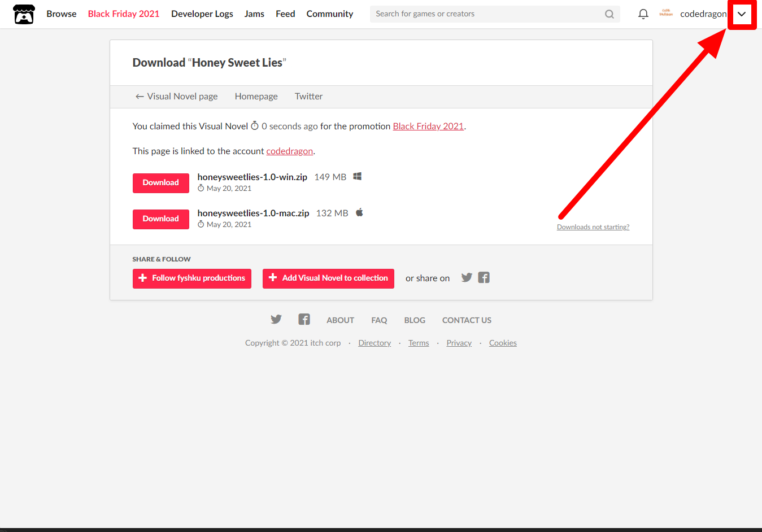Image resolution: width=762 pixels, height=532 pixels.
Task: Click the Download Honey Sweet Lies heading
Action: point(210,63)
